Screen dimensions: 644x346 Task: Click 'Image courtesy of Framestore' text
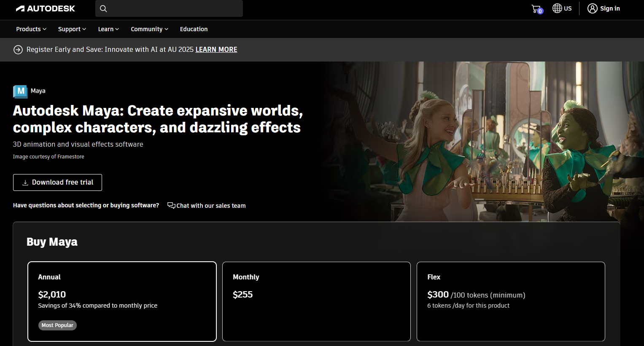(x=49, y=157)
